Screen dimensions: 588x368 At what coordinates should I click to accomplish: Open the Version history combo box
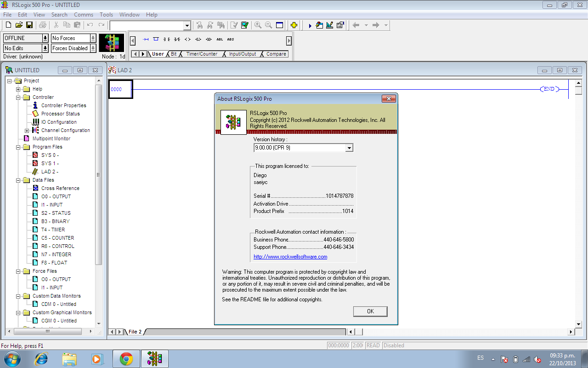coord(303,148)
